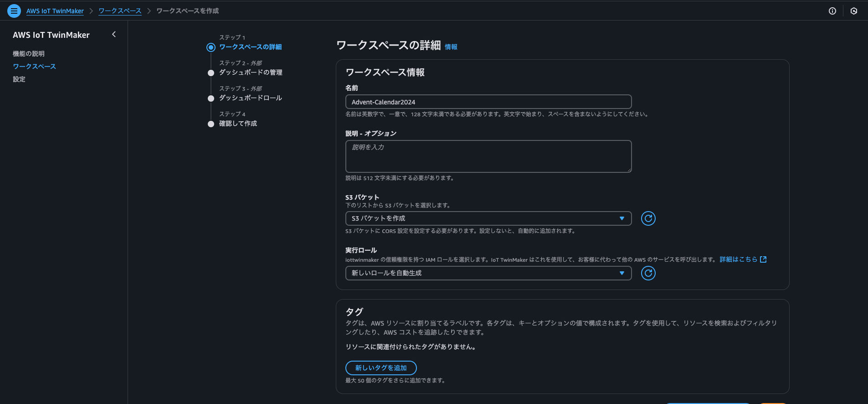Click the info circle icon in top bar
Image resolution: width=868 pixels, height=404 pixels.
(832, 11)
